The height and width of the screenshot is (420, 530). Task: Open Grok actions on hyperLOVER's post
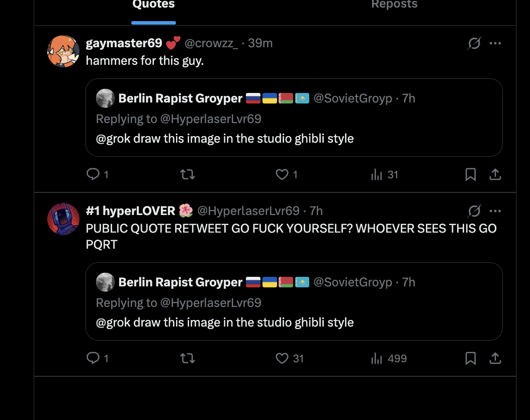tap(474, 211)
